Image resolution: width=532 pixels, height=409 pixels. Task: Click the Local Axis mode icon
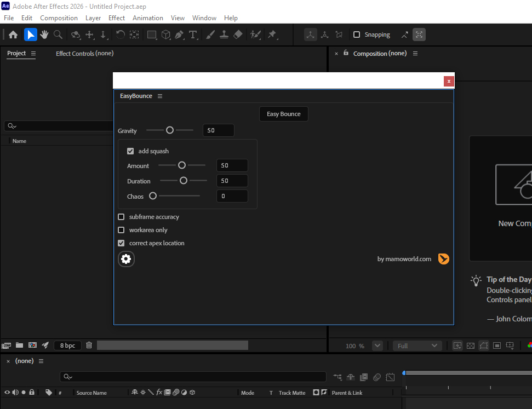(x=311, y=34)
